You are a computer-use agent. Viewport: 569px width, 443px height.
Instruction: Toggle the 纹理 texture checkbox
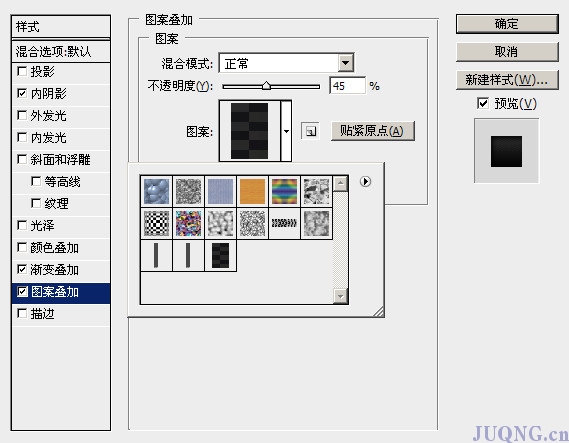(x=36, y=203)
